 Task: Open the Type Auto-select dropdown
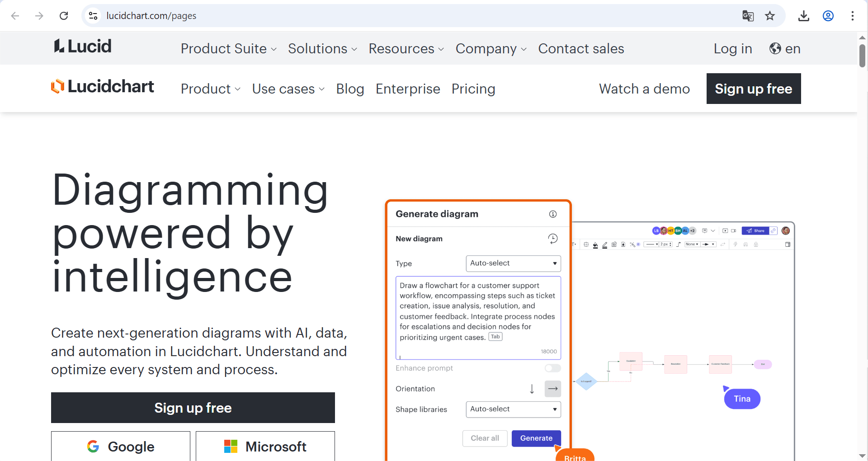(513, 263)
